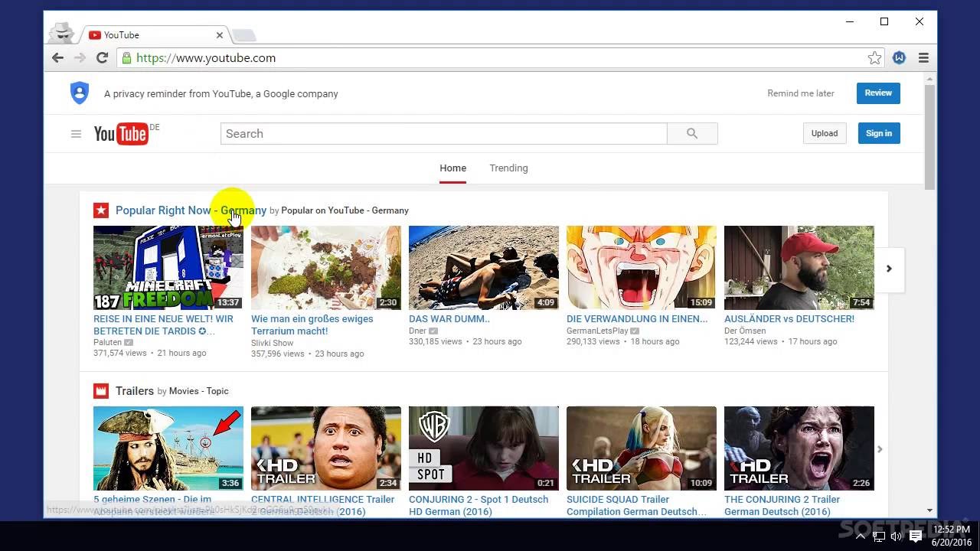Open the YouTube guide menu icon
980x551 pixels.
(x=76, y=134)
